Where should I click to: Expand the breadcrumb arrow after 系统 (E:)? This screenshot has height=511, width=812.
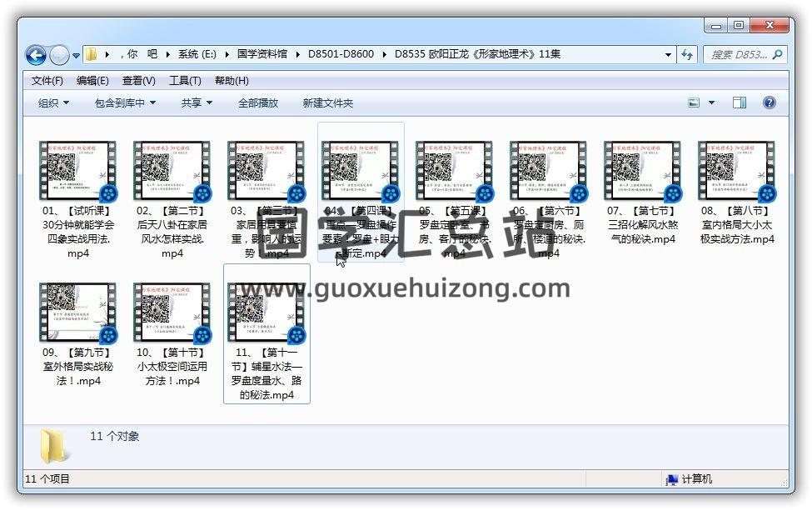point(227,54)
